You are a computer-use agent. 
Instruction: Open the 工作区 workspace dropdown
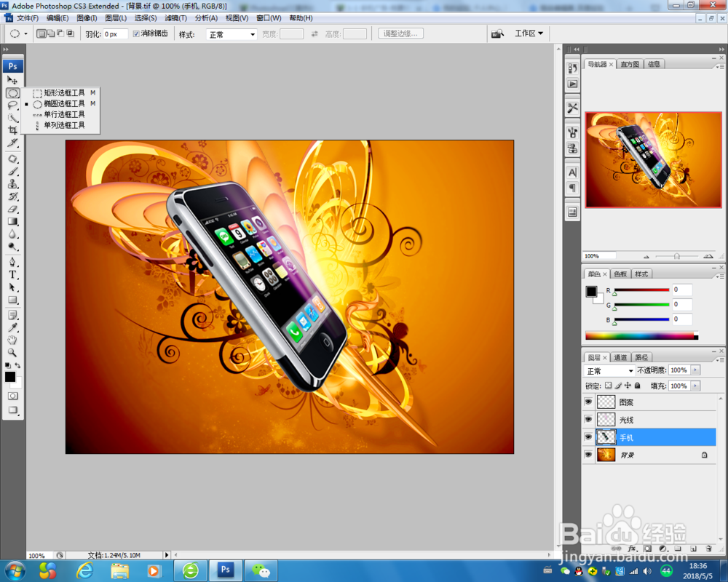click(x=529, y=33)
